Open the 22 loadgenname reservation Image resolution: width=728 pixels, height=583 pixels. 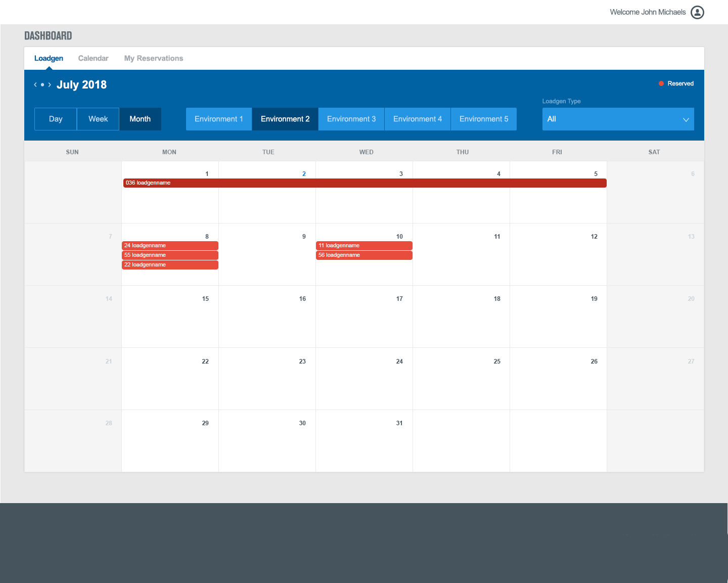pos(170,265)
